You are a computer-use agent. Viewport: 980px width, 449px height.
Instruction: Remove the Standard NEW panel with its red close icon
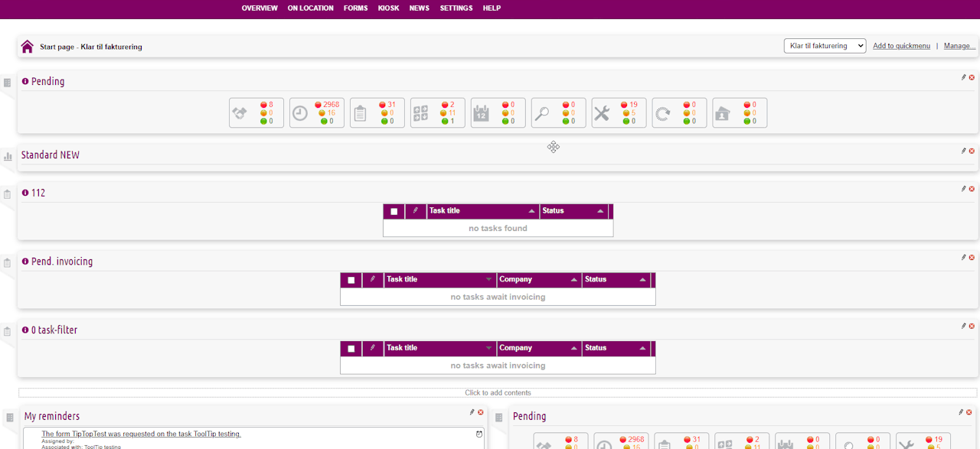[972, 151]
